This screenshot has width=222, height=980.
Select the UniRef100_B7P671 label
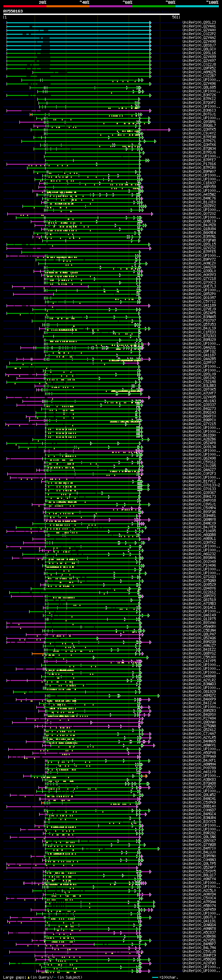(199, 141)
